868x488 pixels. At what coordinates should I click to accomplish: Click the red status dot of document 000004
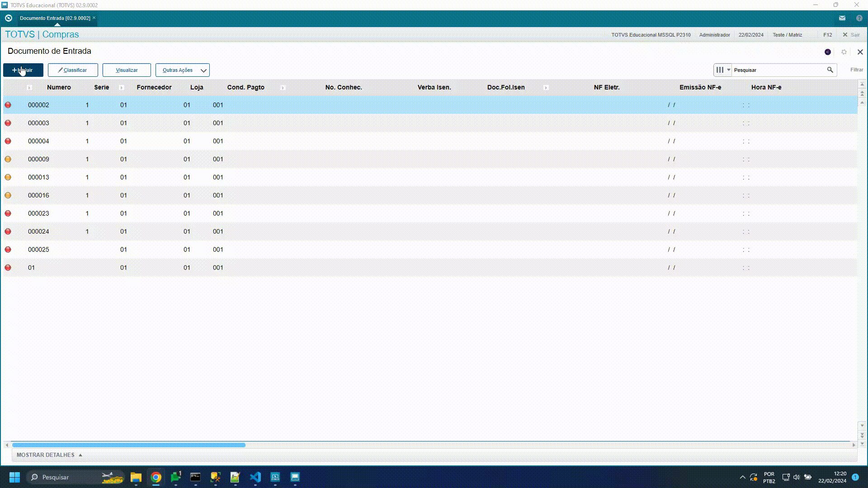pos(8,141)
